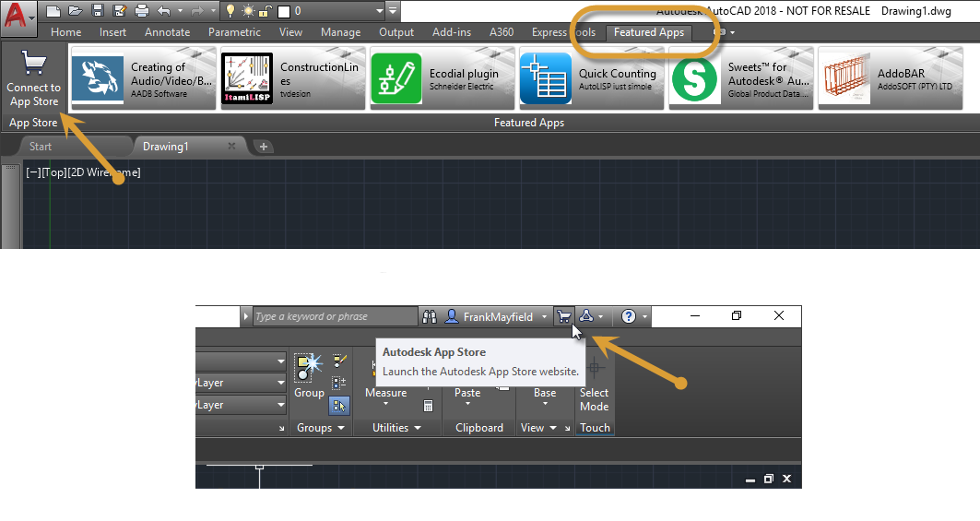Open the layer 0 dropdown list
980x521 pixels.
[379, 11]
